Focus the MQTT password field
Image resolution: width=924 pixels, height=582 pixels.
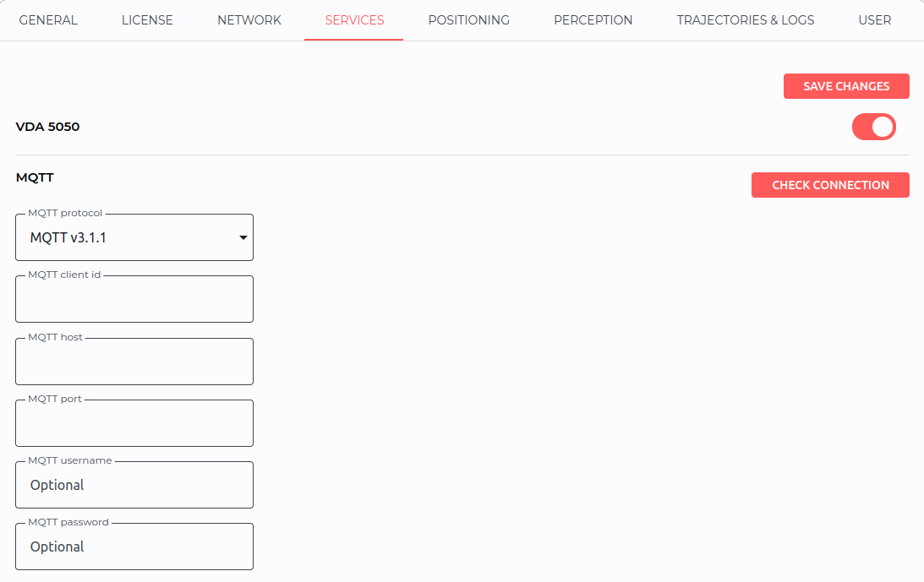(x=134, y=547)
